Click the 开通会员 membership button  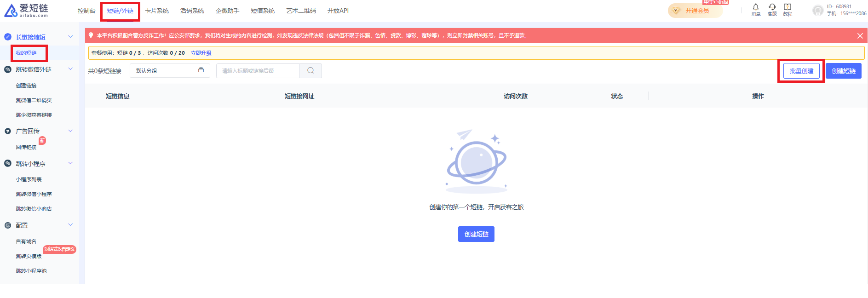coord(695,11)
